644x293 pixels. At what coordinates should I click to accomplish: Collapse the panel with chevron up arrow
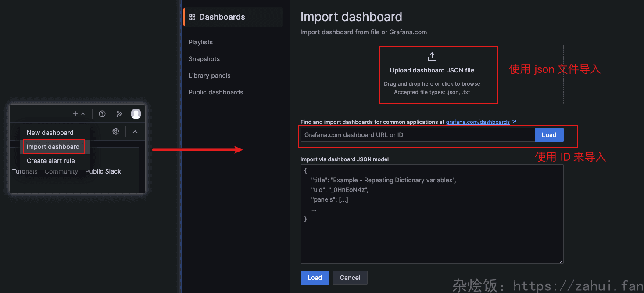click(135, 132)
